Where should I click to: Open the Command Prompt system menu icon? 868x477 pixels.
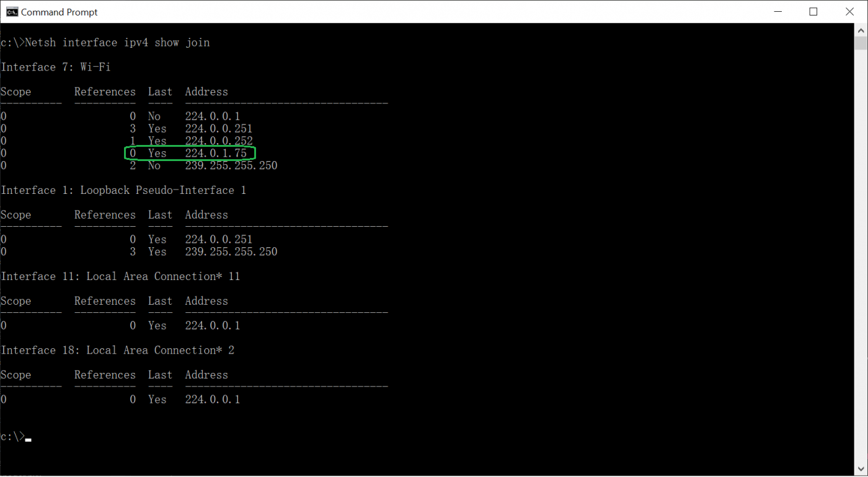pyautogui.click(x=12, y=12)
